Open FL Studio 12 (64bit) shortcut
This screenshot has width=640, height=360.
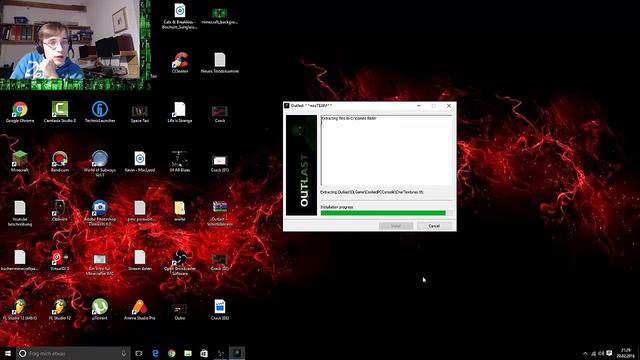(x=20, y=308)
